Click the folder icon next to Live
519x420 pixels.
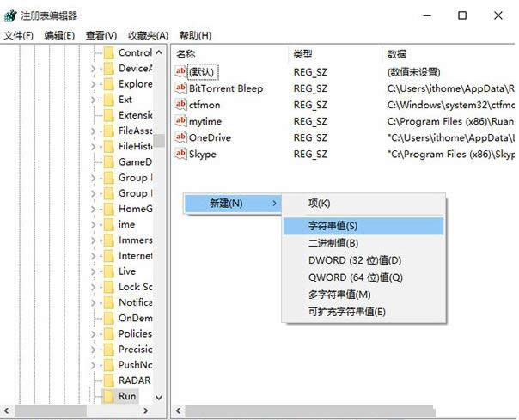108,271
